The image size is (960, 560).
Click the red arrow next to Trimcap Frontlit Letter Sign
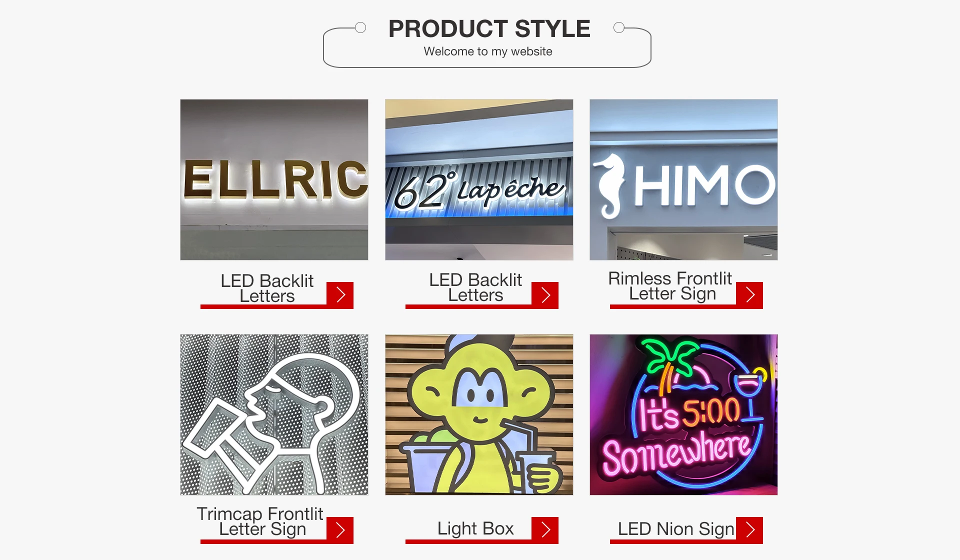(x=340, y=529)
